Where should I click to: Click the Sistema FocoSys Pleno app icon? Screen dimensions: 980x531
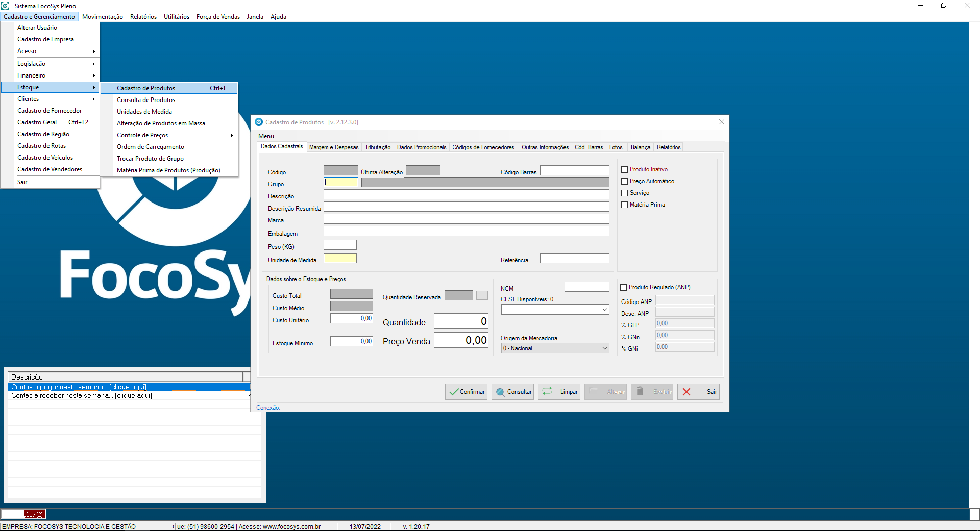[x=6, y=6]
